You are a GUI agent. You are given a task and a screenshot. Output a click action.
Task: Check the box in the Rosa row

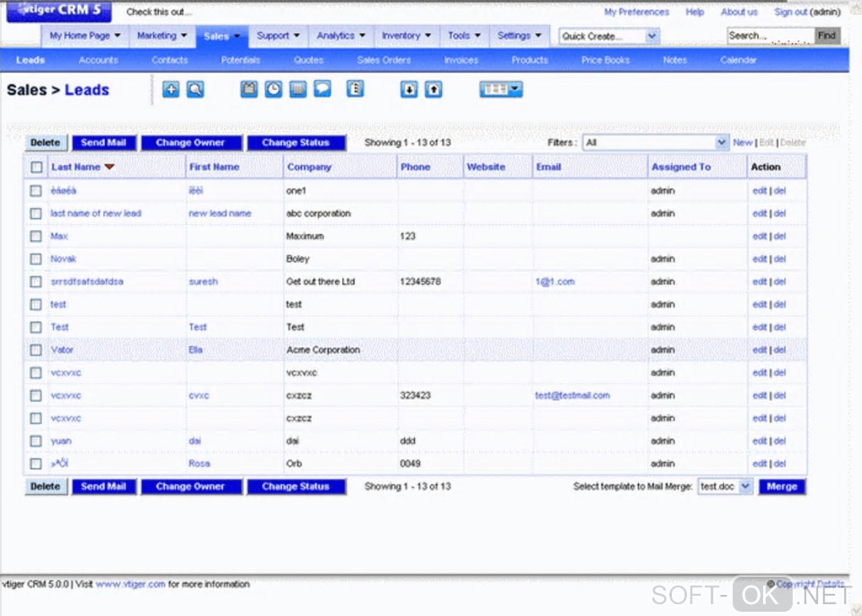click(x=35, y=464)
